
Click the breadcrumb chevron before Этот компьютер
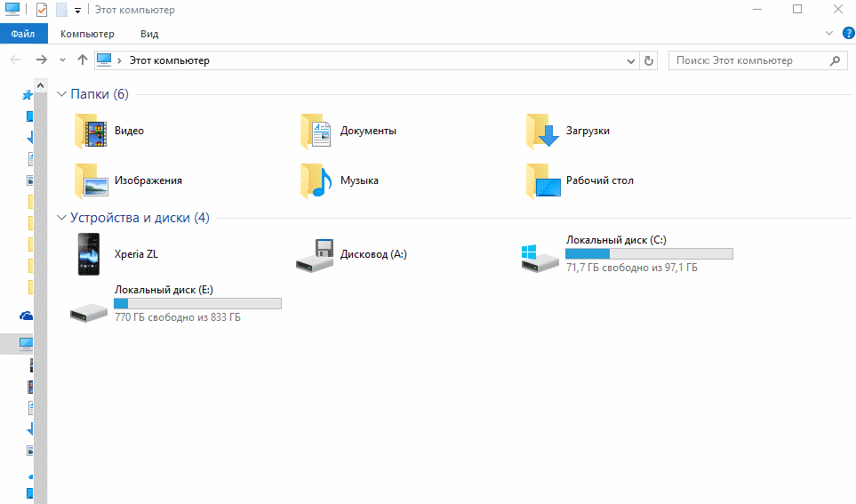pos(120,60)
